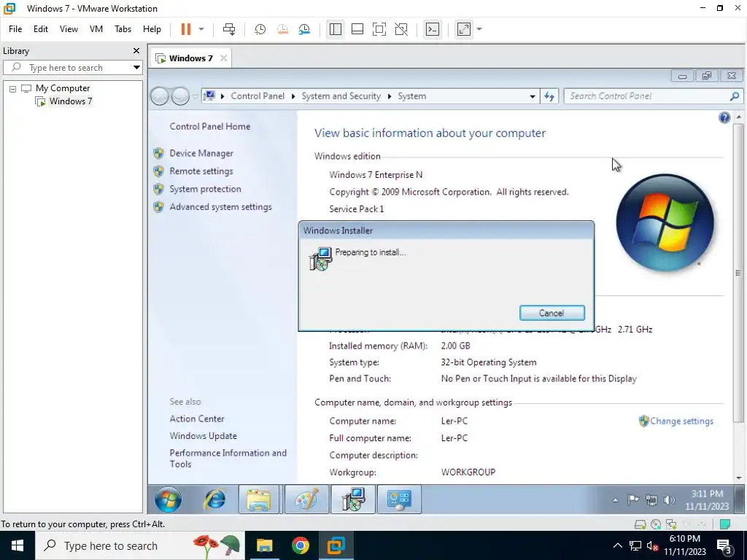
Task: Take a snapshot of the VM
Action: pyautogui.click(x=260, y=29)
